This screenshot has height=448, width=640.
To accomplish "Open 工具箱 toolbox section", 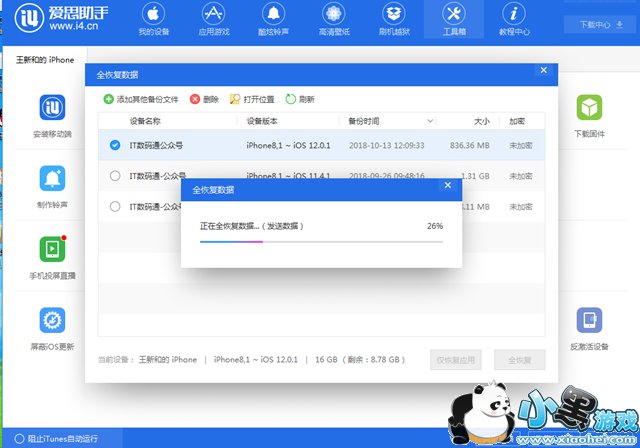I will (454, 19).
